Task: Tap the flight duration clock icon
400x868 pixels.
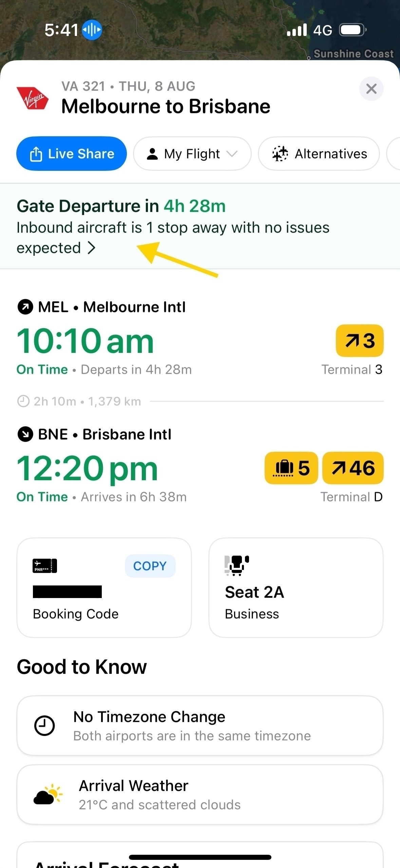Action: click(23, 401)
